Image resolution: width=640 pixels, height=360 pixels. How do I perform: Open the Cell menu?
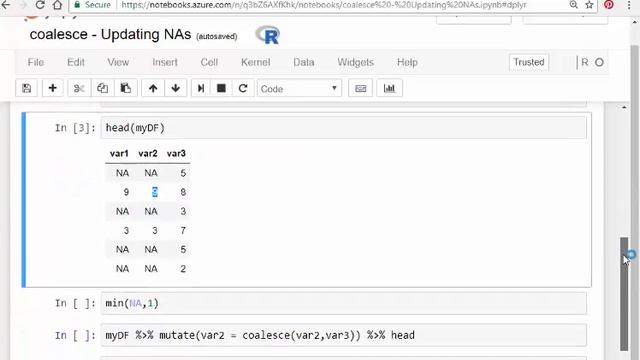209,62
